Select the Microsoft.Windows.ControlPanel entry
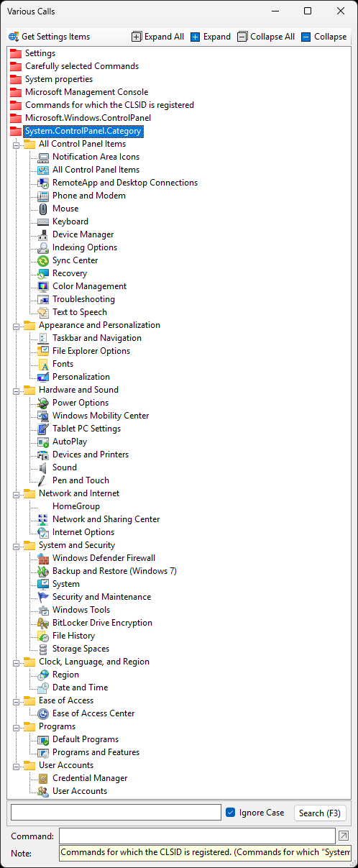This screenshot has width=358, height=868. tap(88, 118)
